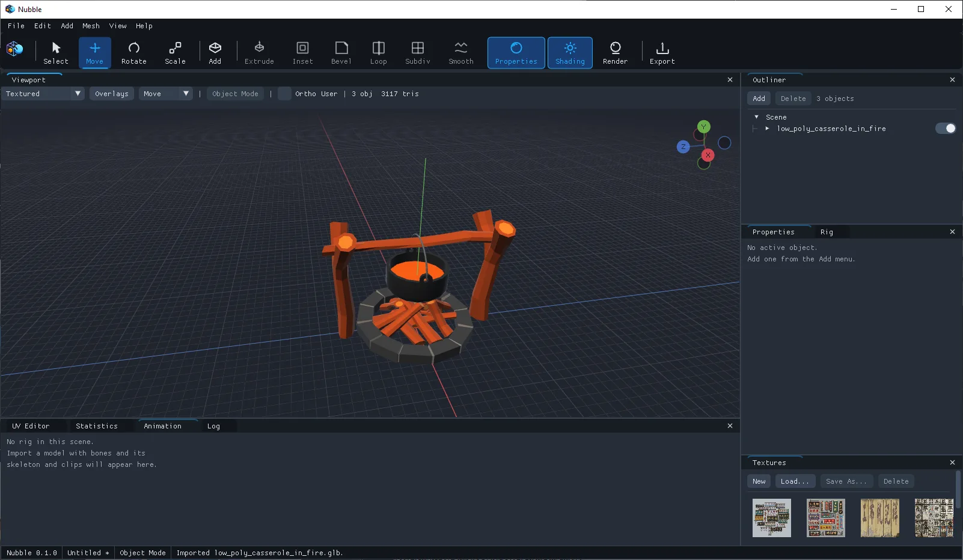Click the Overlays button

112,94
